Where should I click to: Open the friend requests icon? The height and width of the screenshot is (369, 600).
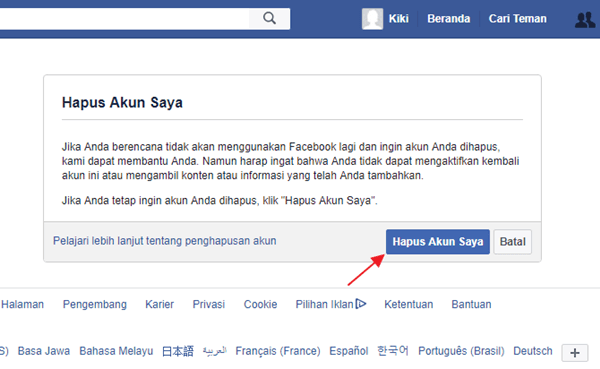pos(585,19)
